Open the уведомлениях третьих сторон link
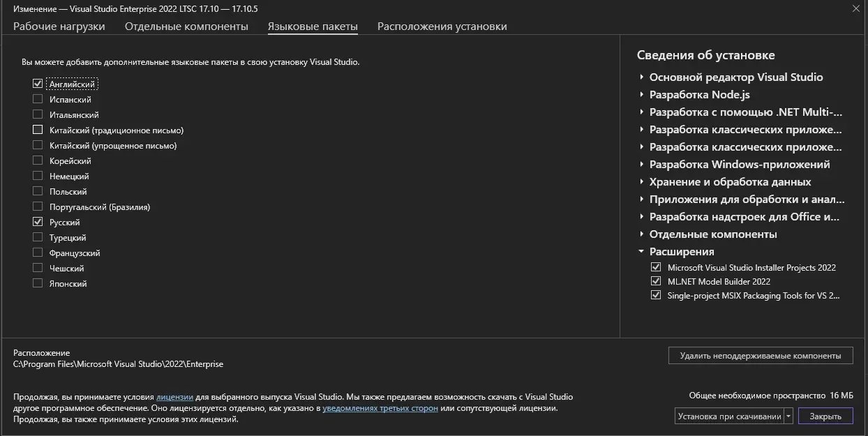Image resolution: width=868 pixels, height=436 pixels. point(380,408)
